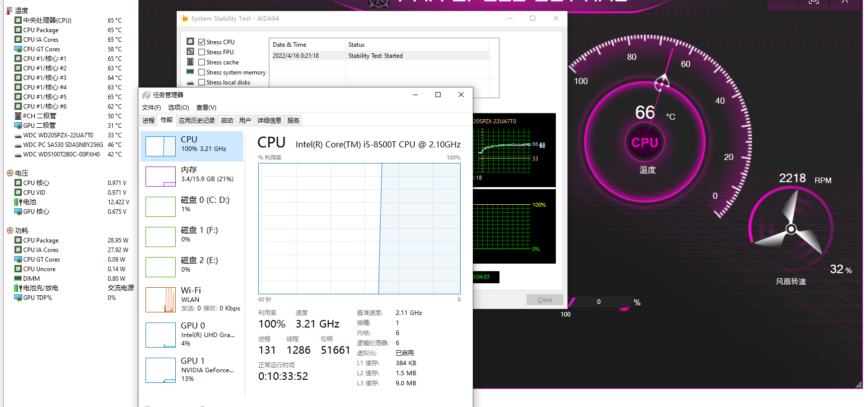The width and height of the screenshot is (868, 407).
Task: Switch to the 详细信息 tab
Action: [269, 121]
